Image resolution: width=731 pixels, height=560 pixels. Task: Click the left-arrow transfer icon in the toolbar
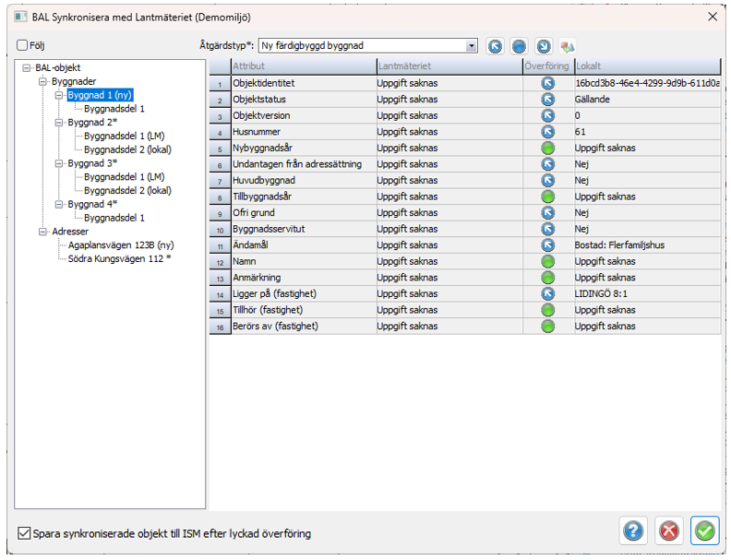point(496,45)
